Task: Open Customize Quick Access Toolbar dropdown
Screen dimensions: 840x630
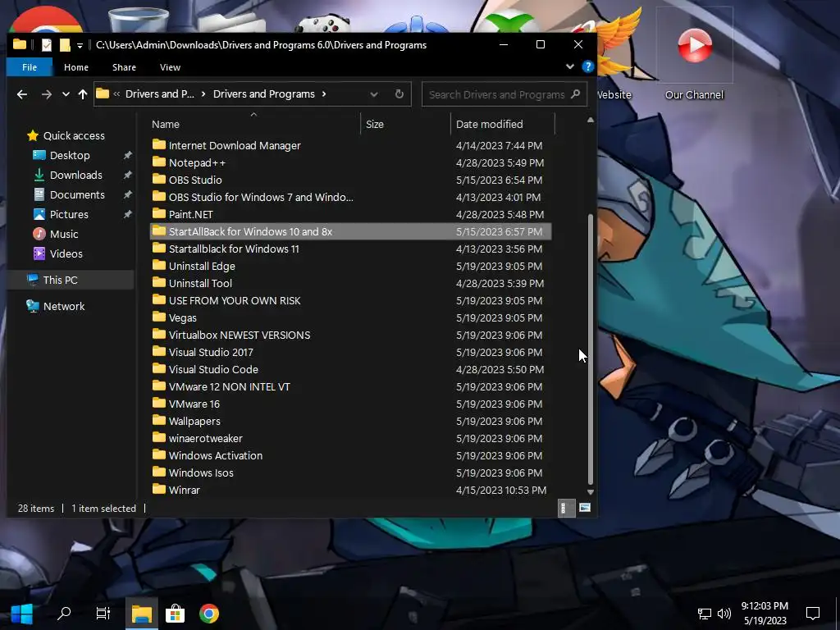Action: [80, 46]
